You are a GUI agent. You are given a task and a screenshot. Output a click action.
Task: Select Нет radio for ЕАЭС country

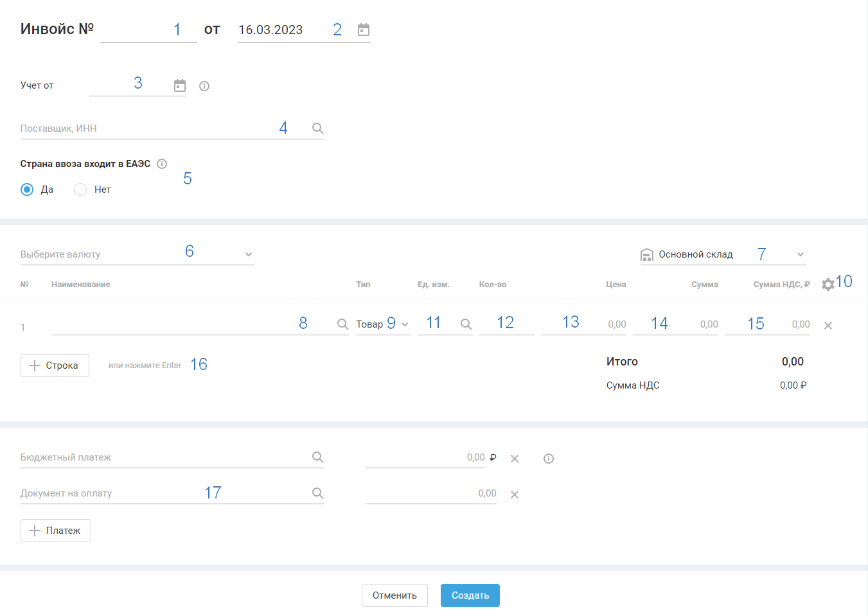[x=80, y=189]
